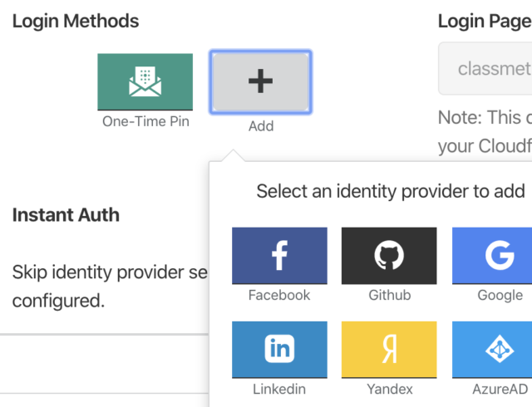Select the AzureAD identity provider tile
This screenshot has width=532, height=407.
point(492,350)
